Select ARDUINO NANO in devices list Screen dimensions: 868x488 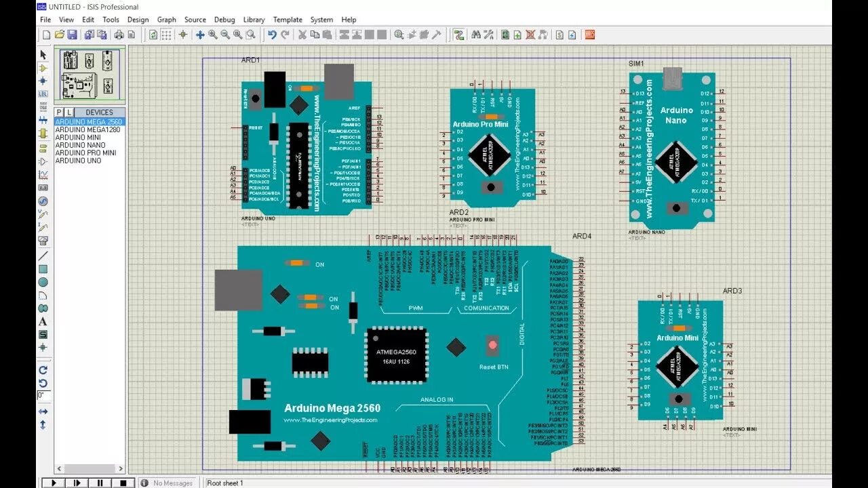[90, 145]
